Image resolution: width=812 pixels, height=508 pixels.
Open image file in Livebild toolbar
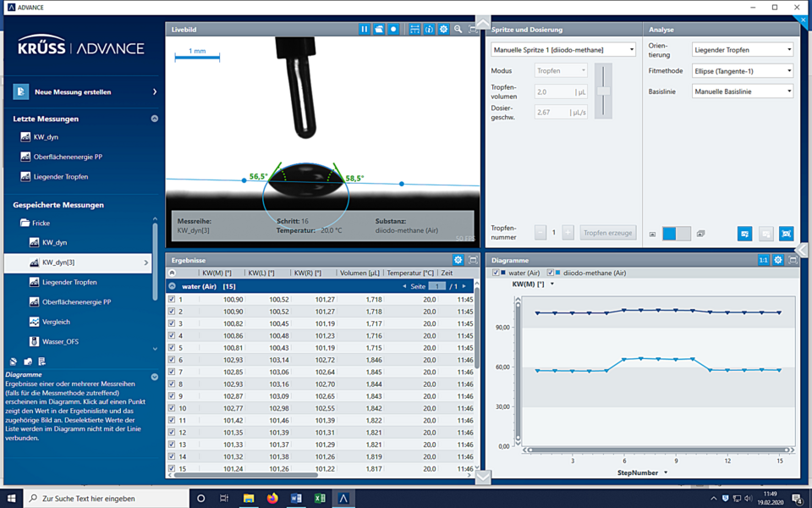(379, 30)
